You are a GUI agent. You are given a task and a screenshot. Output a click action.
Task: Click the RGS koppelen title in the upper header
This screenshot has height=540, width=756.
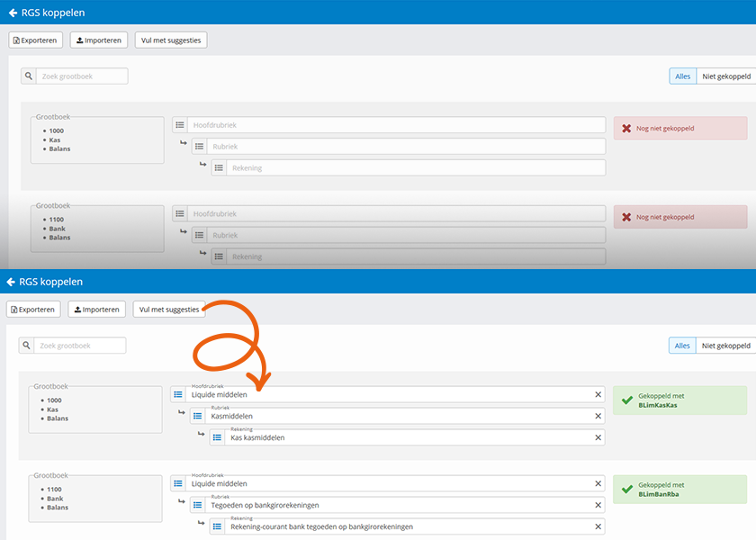click(53, 13)
